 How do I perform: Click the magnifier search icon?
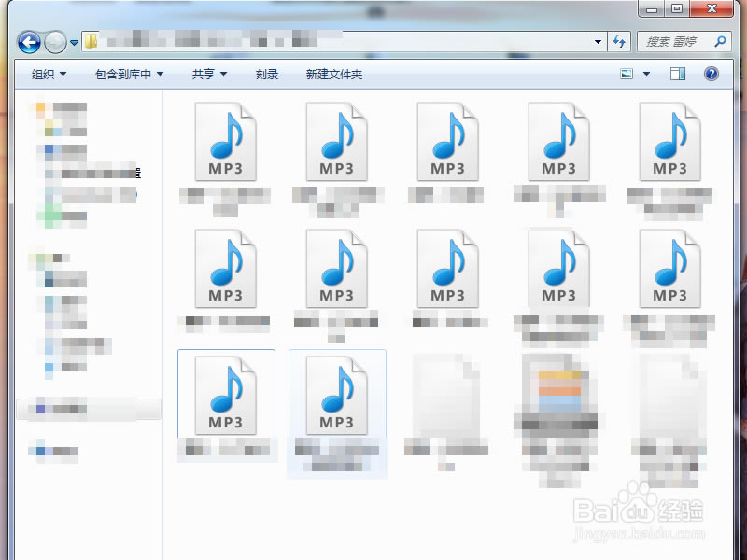click(720, 42)
